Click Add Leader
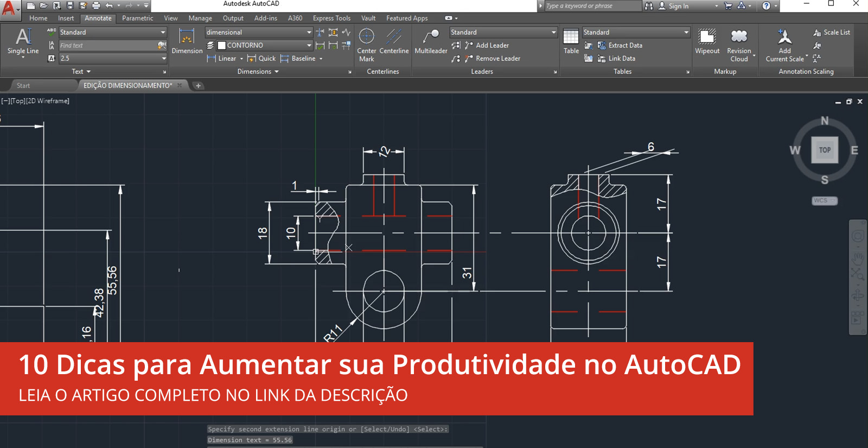The image size is (868, 448). pyautogui.click(x=487, y=46)
